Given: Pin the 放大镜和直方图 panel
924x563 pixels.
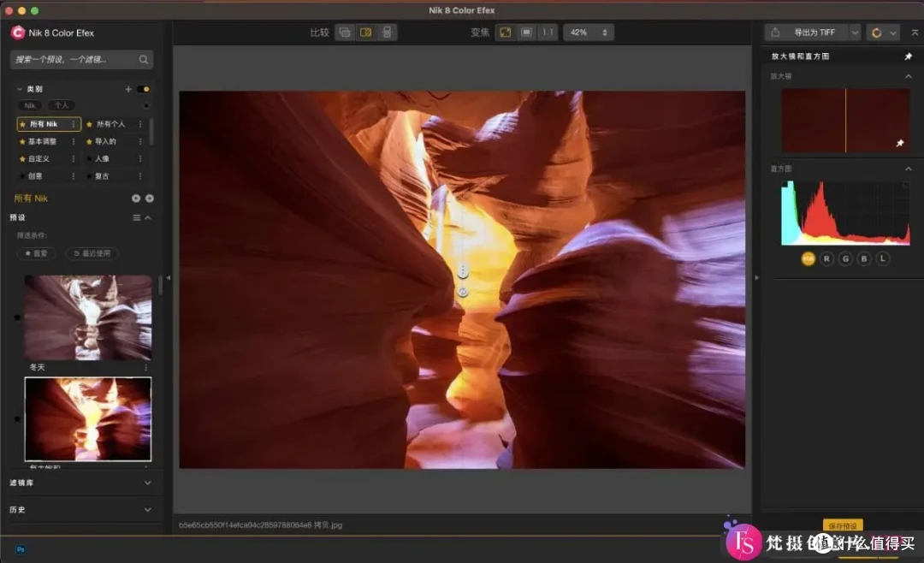Looking at the screenshot, I should click(908, 56).
